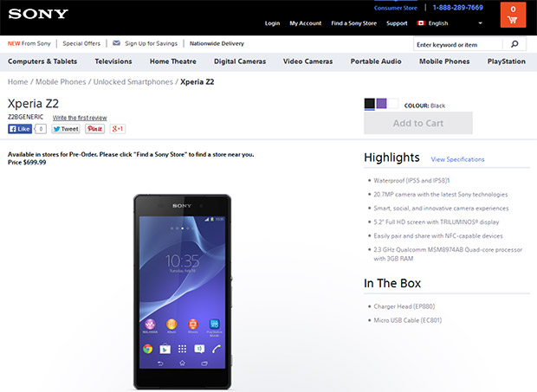537x392 pixels.
Task: Click the Smart, social camera experiences highlight
Action: tap(441, 208)
